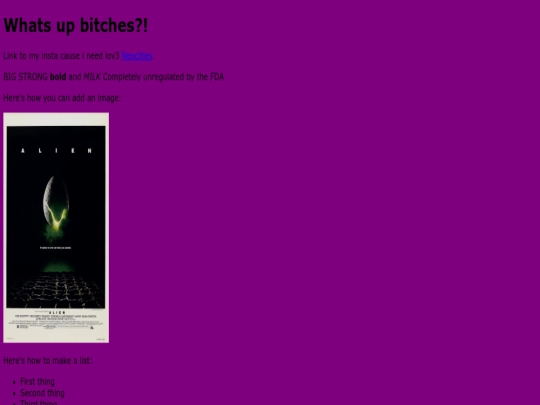The width and height of the screenshot is (540, 405).
Task: Click the 'First thing' list item
Action: [37, 382]
